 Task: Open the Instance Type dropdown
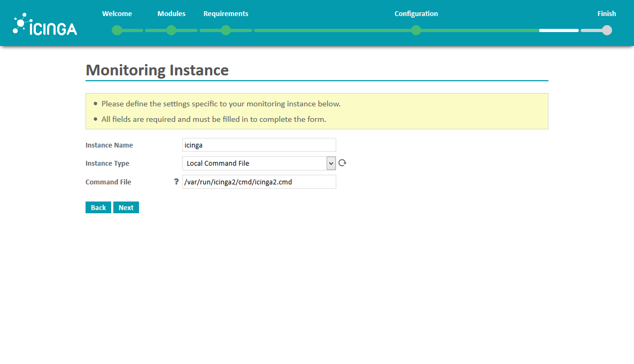pyautogui.click(x=259, y=164)
